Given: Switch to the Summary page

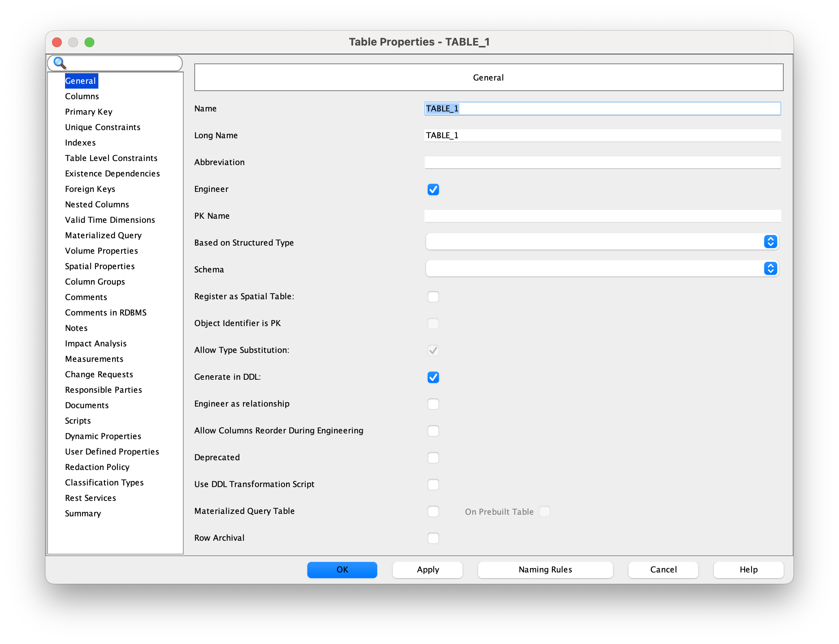Looking at the screenshot, I should (83, 513).
